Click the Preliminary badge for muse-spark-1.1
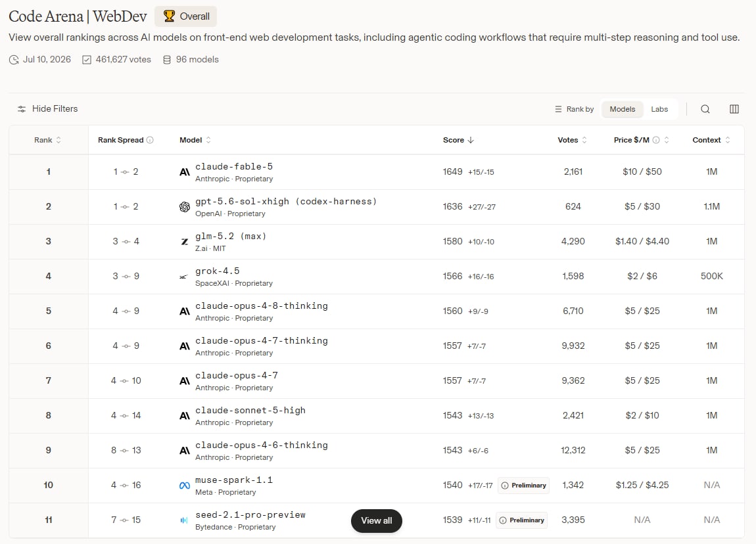 click(523, 486)
